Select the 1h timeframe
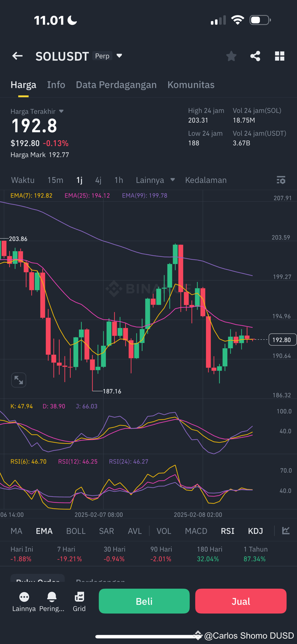 (119, 180)
